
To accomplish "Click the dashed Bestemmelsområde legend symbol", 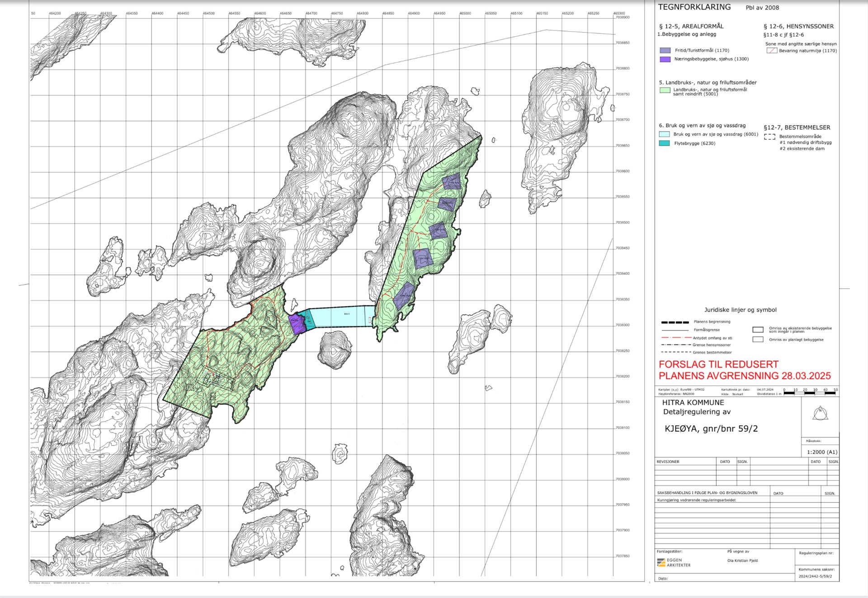I will (x=769, y=137).
